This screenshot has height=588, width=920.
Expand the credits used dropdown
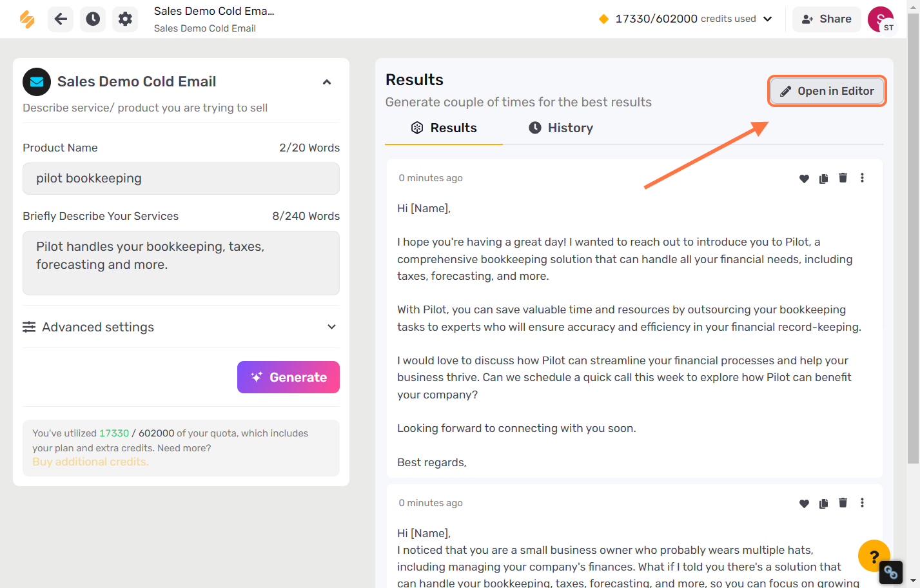[768, 19]
